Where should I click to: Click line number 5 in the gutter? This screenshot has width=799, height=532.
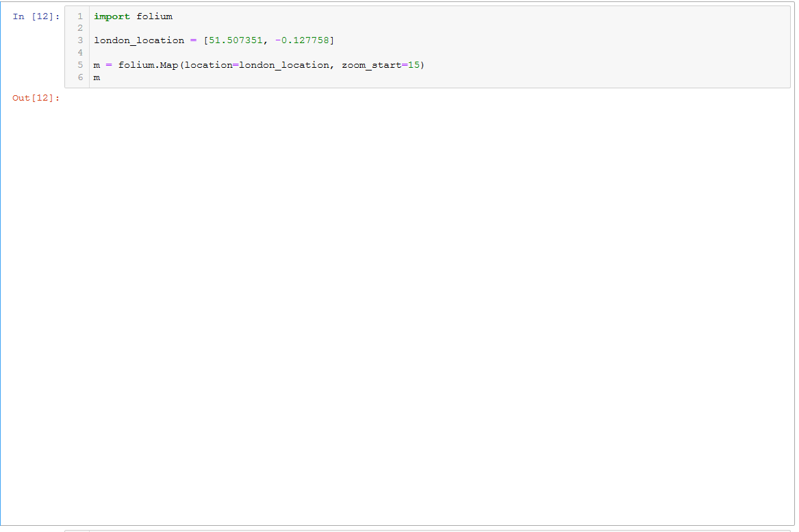(80, 64)
